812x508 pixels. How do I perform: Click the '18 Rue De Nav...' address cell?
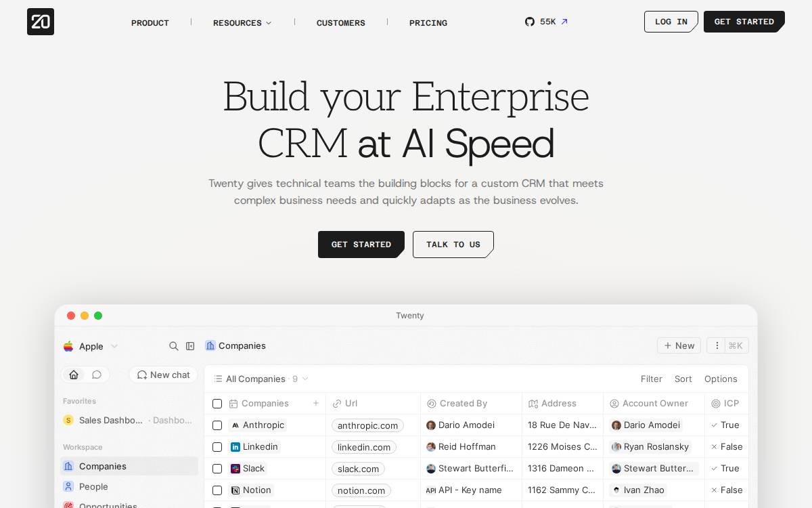point(562,425)
